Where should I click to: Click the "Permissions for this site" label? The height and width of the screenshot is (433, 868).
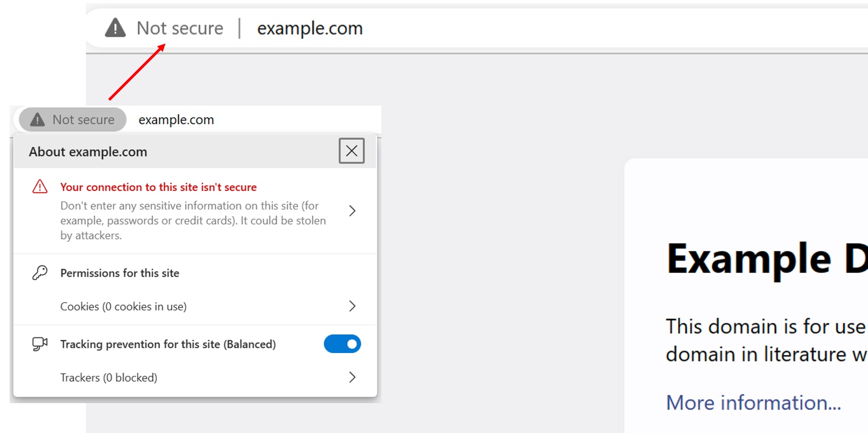(120, 273)
